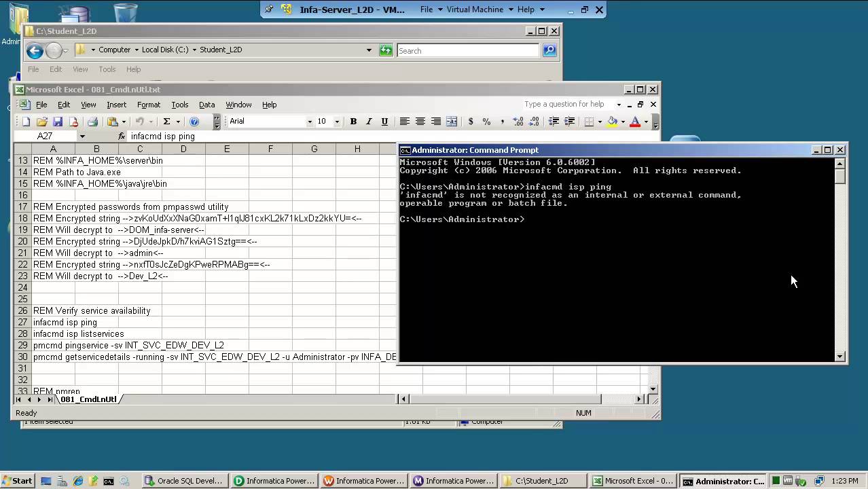Center align the cell contents
Screen dimensions: 868x489
[420, 122]
